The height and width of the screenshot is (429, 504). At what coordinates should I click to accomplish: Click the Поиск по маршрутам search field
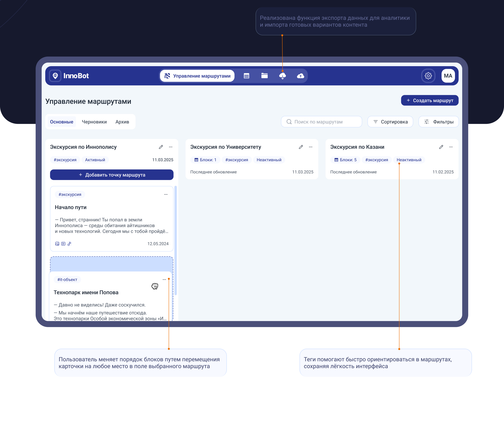pos(321,122)
